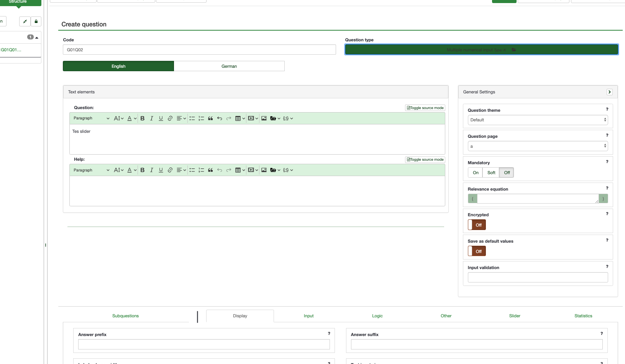
Task: Apply bold in the Question editor toolbar
Action: click(143, 118)
